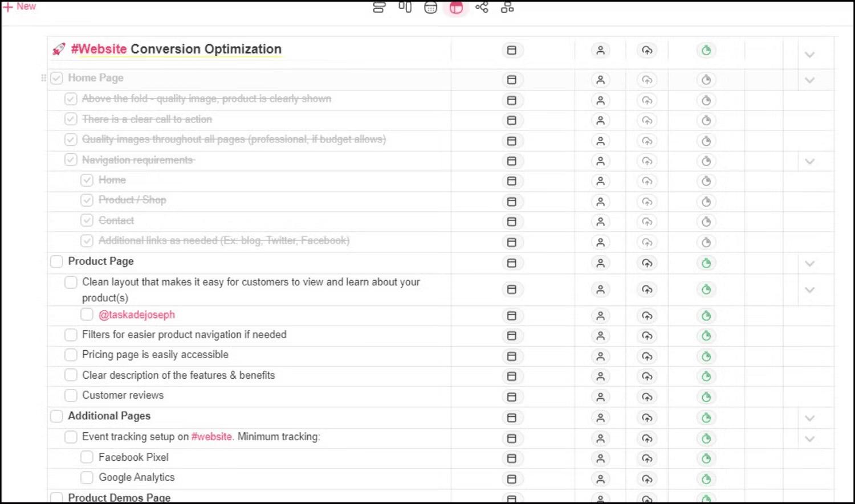Click upload icon for Product Page

coord(647,263)
